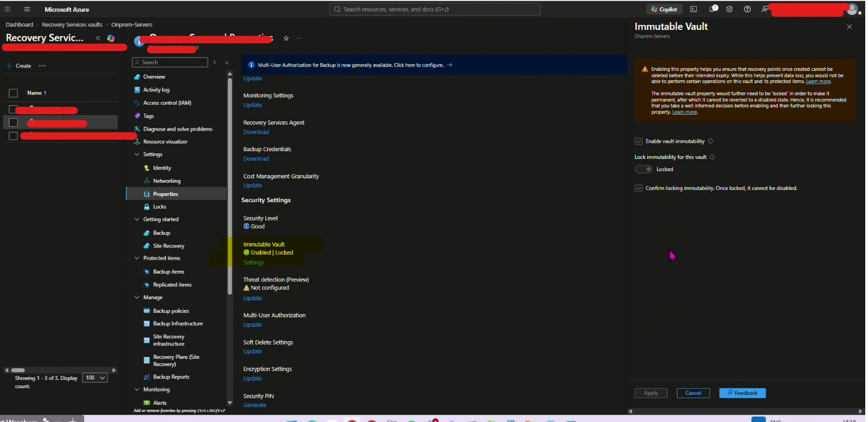Screen dimensions: 868x422
Task: Open Settings link under Immutable Vault
Action: (254, 263)
